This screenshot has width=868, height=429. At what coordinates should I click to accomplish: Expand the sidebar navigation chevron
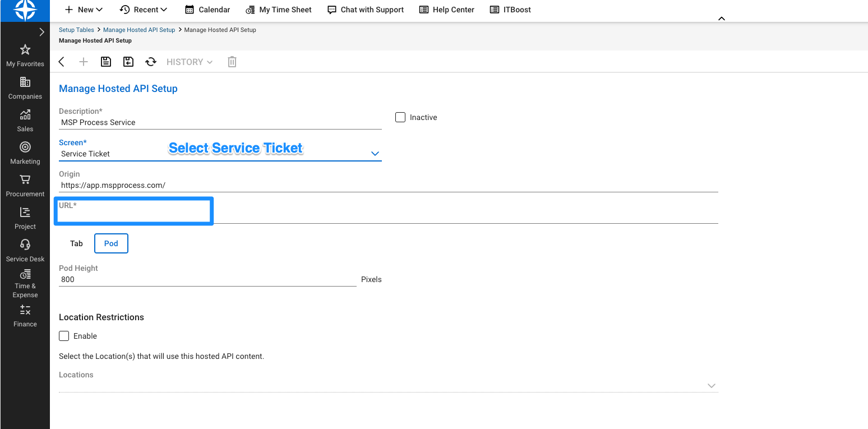click(41, 33)
